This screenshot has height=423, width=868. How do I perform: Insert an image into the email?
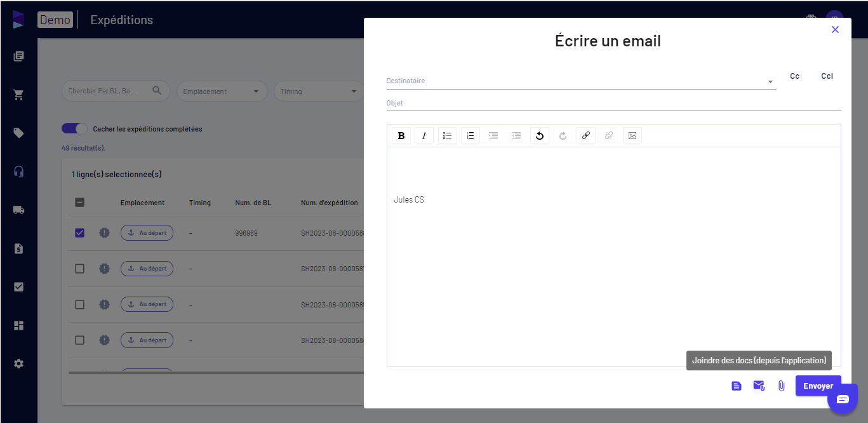pyautogui.click(x=632, y=135)
